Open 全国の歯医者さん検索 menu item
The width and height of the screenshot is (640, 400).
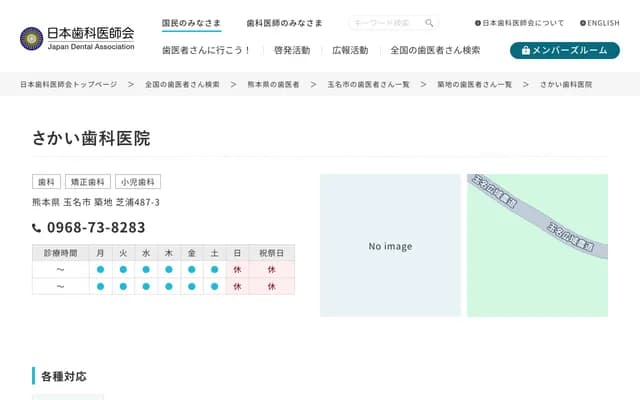(435, 50)
